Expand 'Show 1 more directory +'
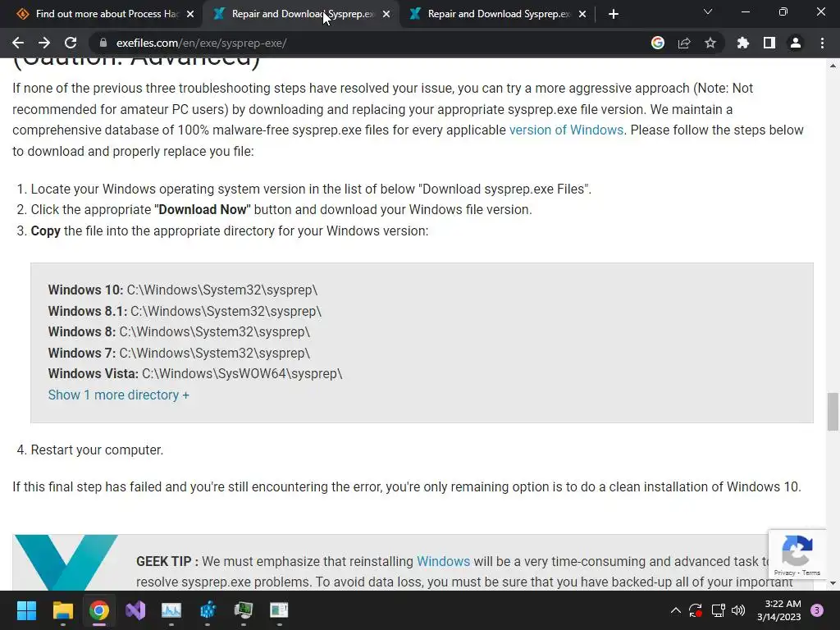The height and width of the screenshot is (630, 840). tap(118, 395)
